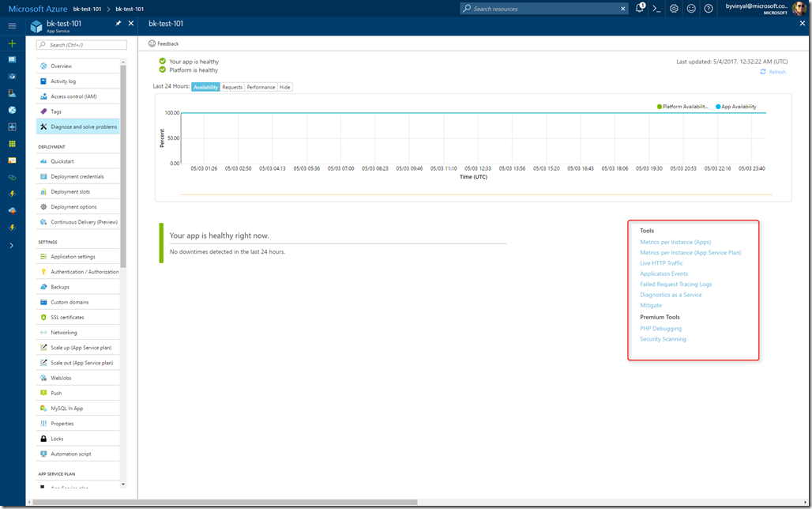The height and width of the screenshot is (509, 812).
Task: Pin the bk-test-101 blade
Action: point(118,24)
